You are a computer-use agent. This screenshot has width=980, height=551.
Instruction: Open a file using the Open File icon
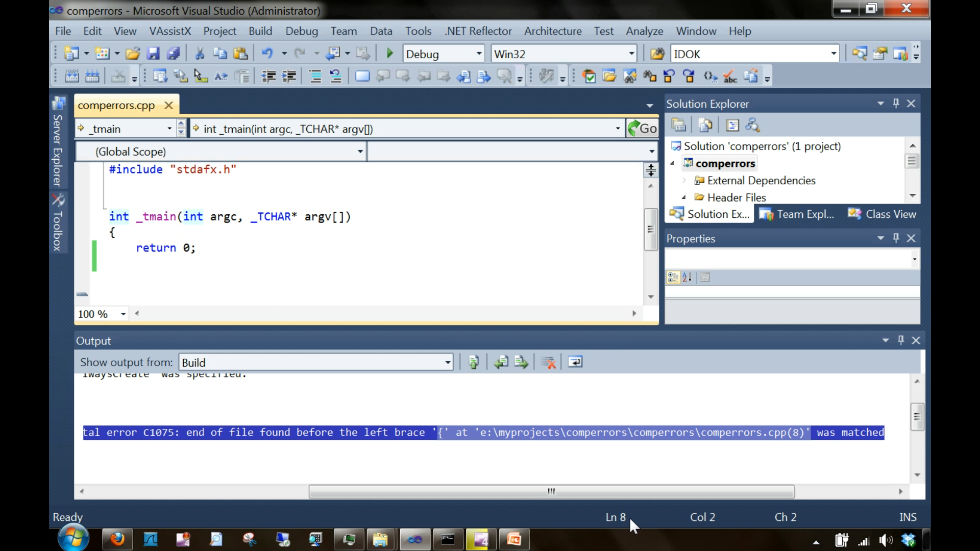coord(133,53)
